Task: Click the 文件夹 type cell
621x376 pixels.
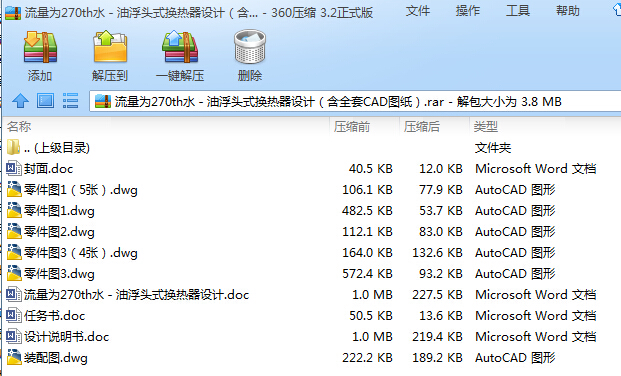Action: tap(493, 148)
